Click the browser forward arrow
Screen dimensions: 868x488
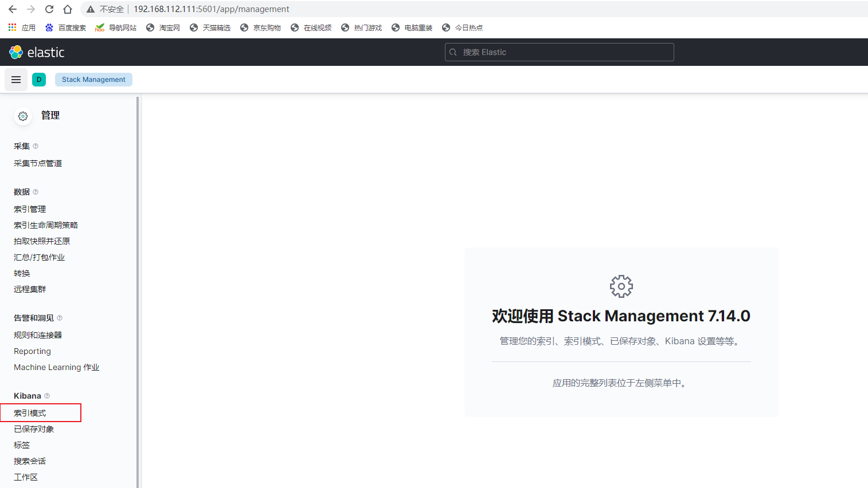31,9
